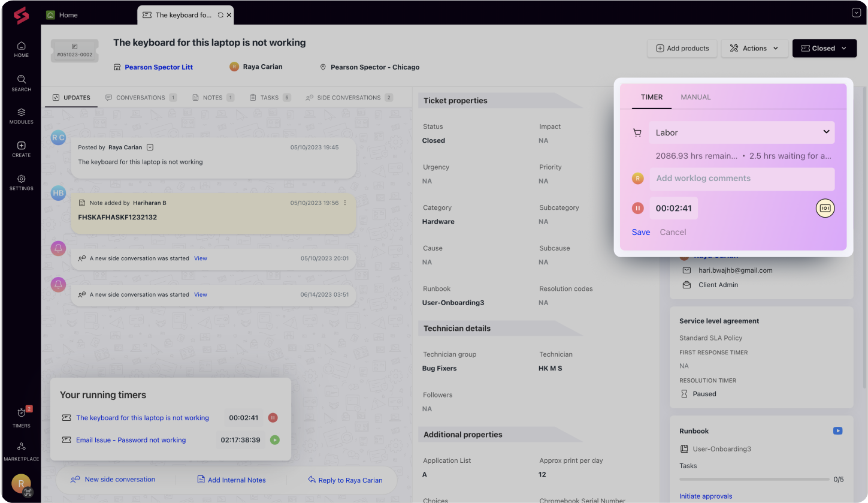
Task: Open Modules in the sidebar
Action: click(x=21, y=116)
